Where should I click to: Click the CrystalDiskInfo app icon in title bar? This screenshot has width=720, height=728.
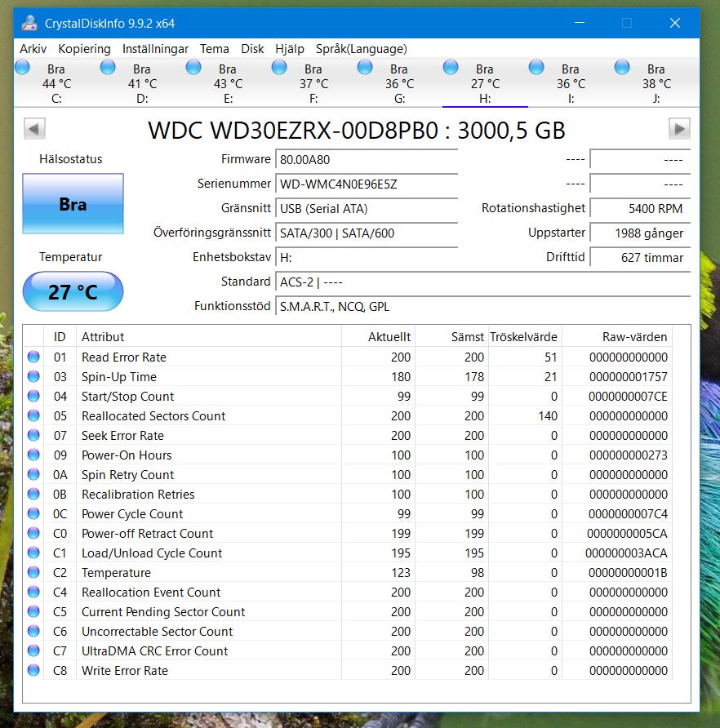pyautogui.click(x=29, y=23)
